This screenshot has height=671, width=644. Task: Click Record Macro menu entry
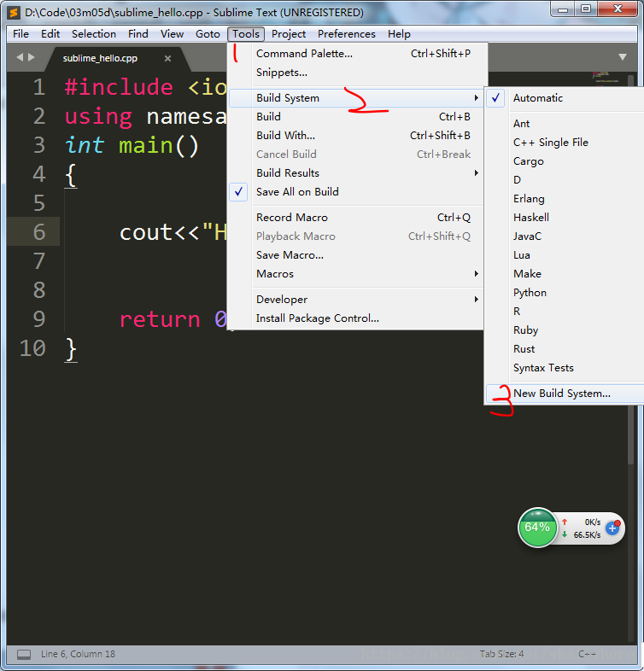(x=356, y=218)
